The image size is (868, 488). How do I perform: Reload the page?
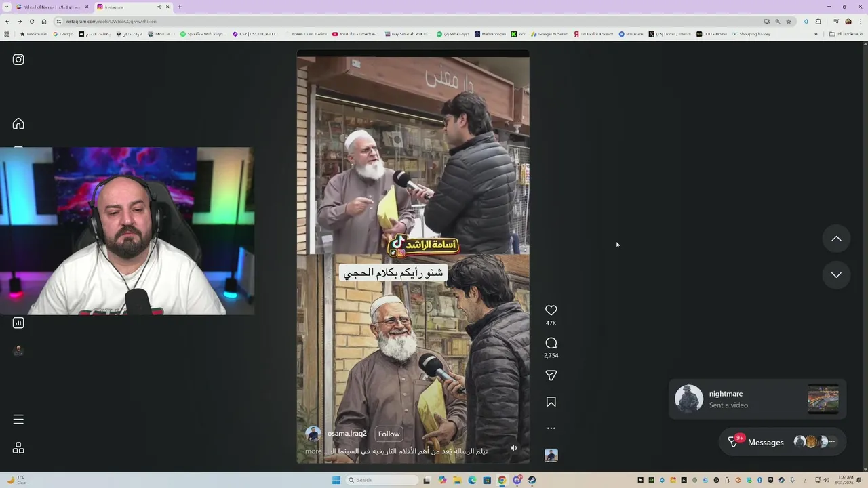click(x=32, y=21)
